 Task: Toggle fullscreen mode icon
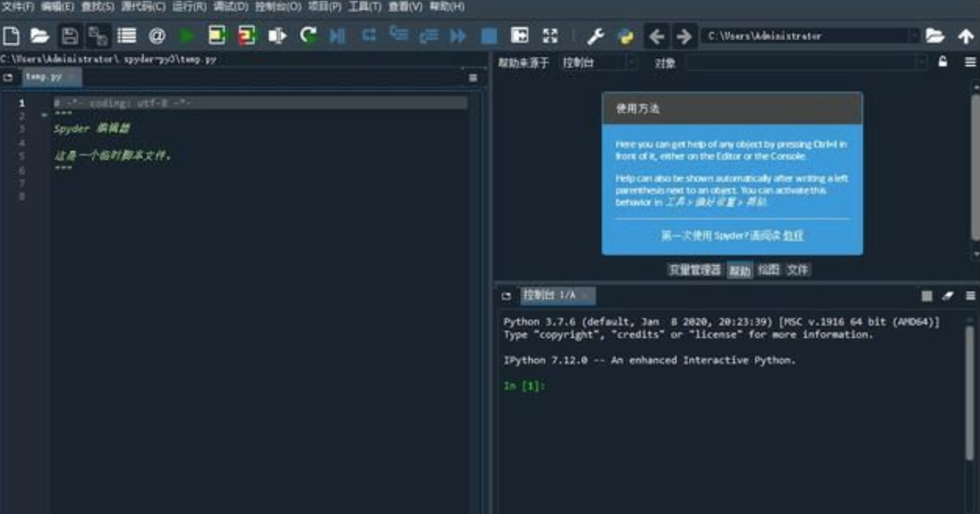550,35
